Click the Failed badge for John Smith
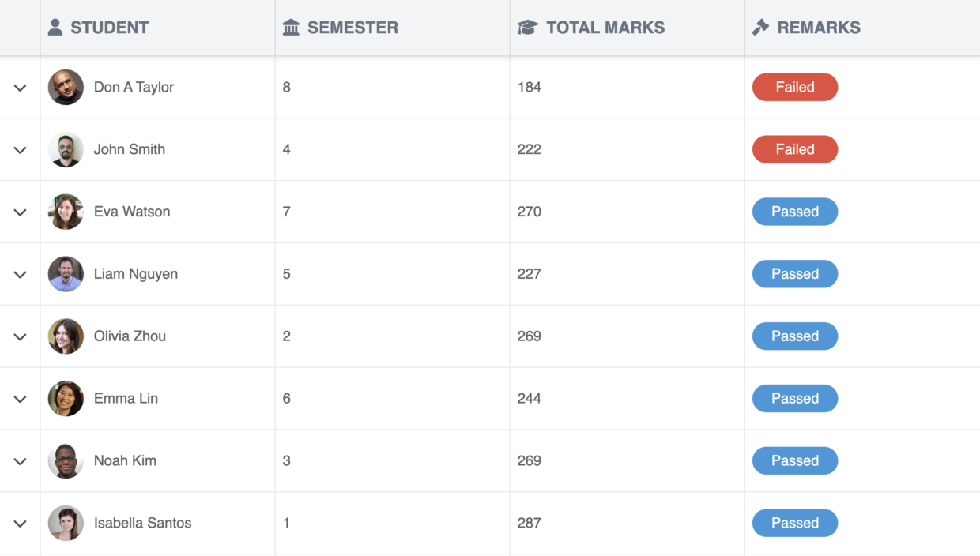Viewport: 980px width, 556px height. pos(795,149)
